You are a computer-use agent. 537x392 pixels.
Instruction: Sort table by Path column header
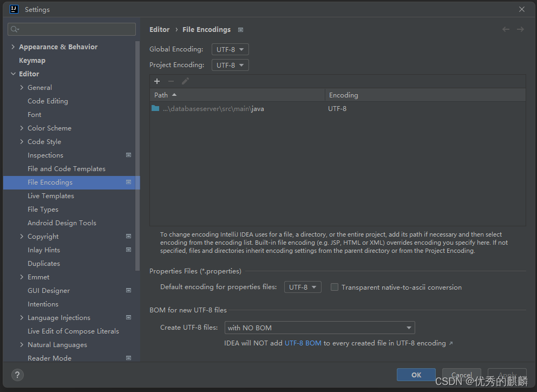point(237,95)
